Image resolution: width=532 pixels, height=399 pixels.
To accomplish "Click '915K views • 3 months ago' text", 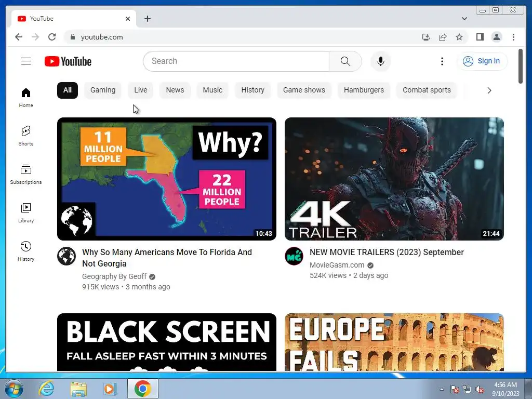I will (126, 287).
